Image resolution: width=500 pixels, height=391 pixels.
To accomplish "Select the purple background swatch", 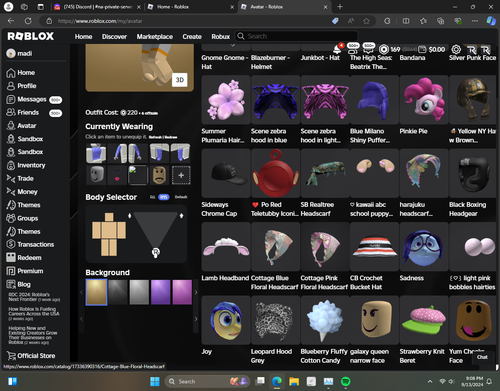I will click(x=161, y=292).
